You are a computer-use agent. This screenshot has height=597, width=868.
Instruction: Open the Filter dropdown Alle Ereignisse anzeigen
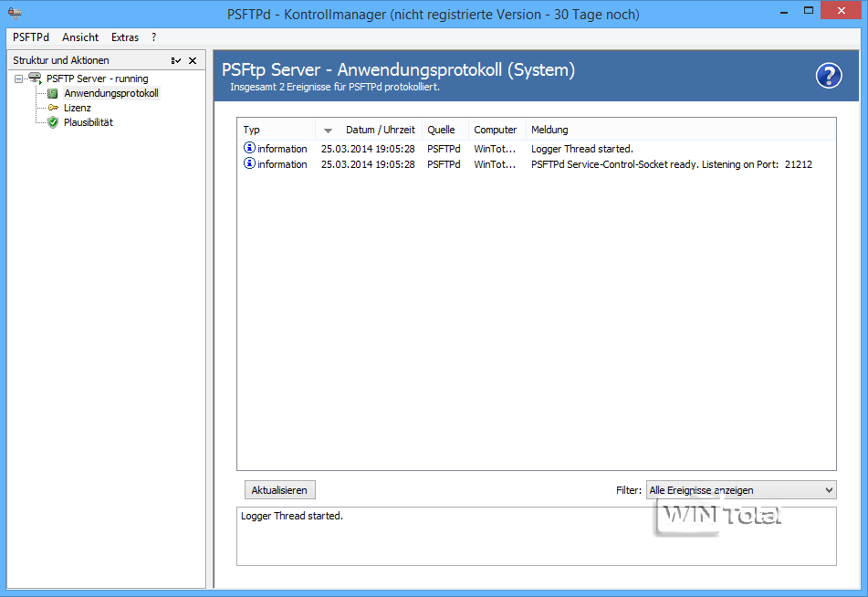(741, 490)
